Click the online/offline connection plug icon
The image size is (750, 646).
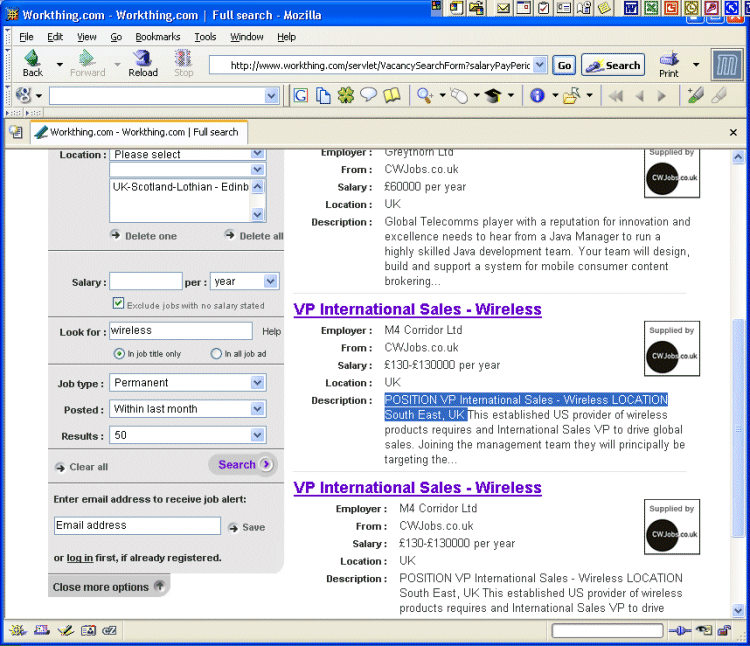pyautogui.click(x=680, y=631)
